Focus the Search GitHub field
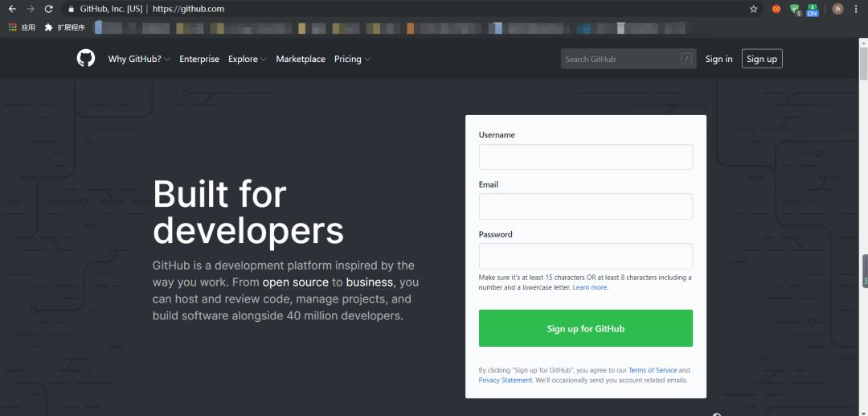868x416 pixels. click(628, 59)
